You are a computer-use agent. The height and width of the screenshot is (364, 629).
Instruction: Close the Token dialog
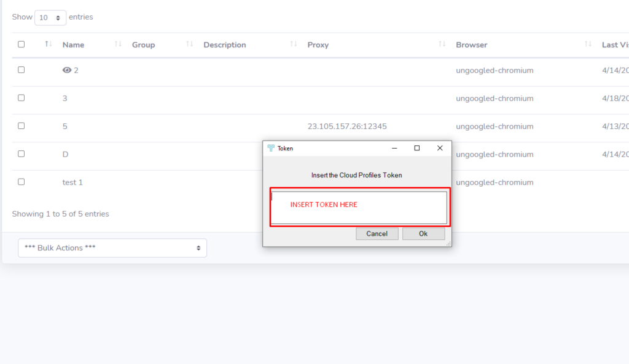[440, 148]
